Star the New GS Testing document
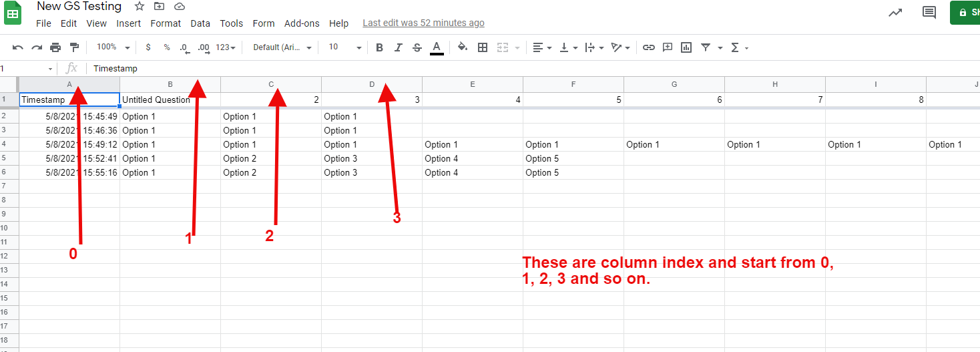The height and width of the screenshot is (352, 980). [x=139, y=6]
